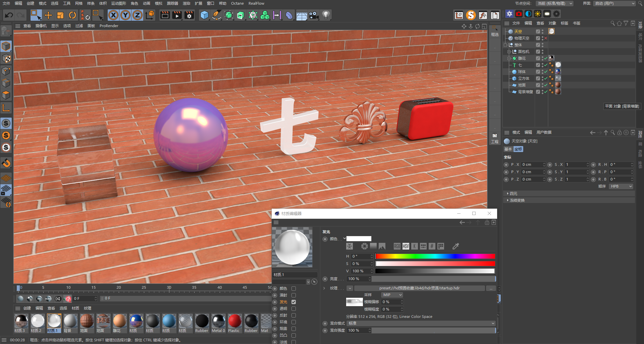This screenshot has height=344, width=644.
Task: Switch color mode to HSV
Action: pyautogui.click(x=406, y=246)
